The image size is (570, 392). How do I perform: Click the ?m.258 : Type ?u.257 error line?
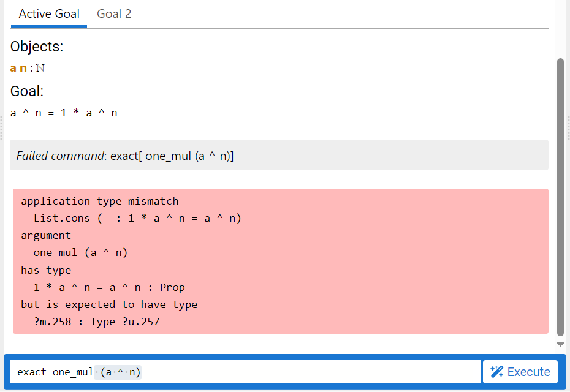pyautogui.click(x=96, y=322)
